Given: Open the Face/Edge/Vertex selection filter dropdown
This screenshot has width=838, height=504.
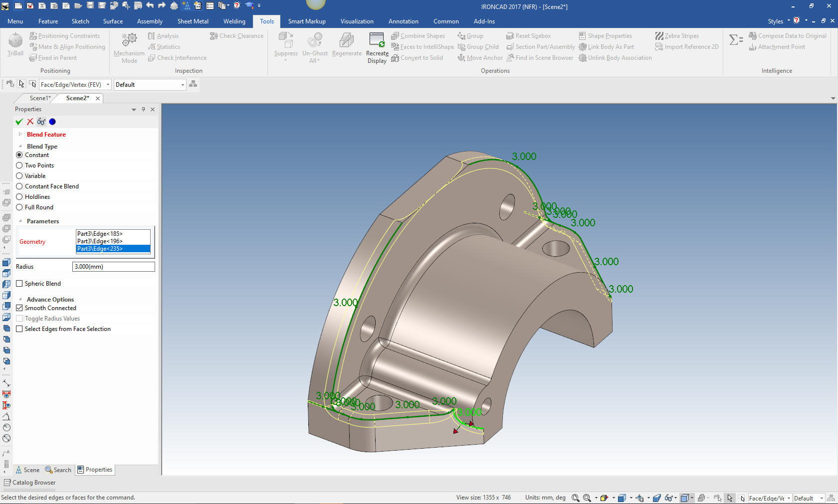Looking at the screenshot, I should click(x=108, y=85).
